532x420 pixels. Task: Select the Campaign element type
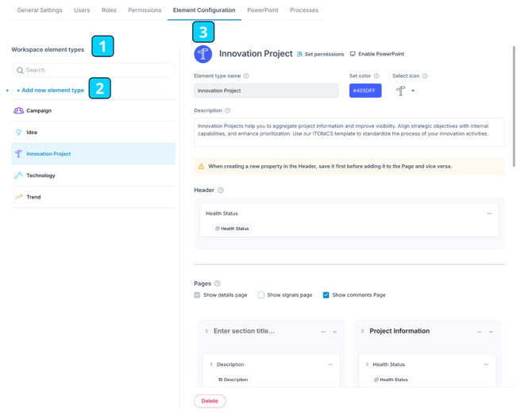point(94,110)
